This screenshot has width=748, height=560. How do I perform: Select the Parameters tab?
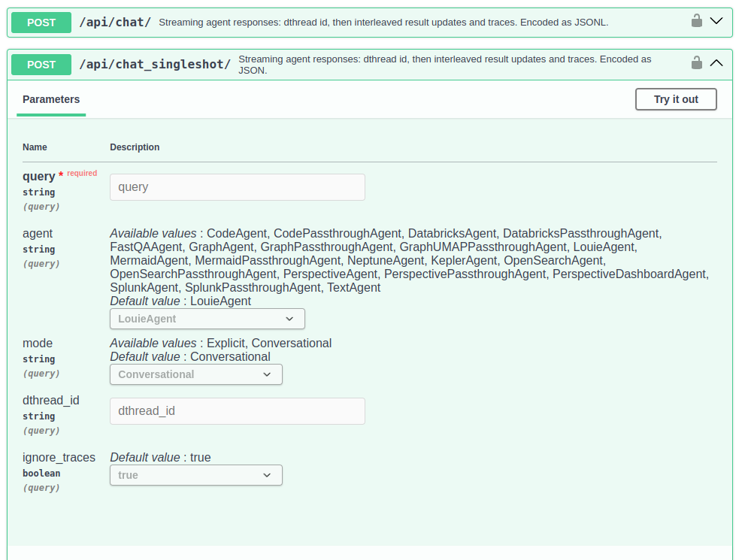(x=51, y=99)
